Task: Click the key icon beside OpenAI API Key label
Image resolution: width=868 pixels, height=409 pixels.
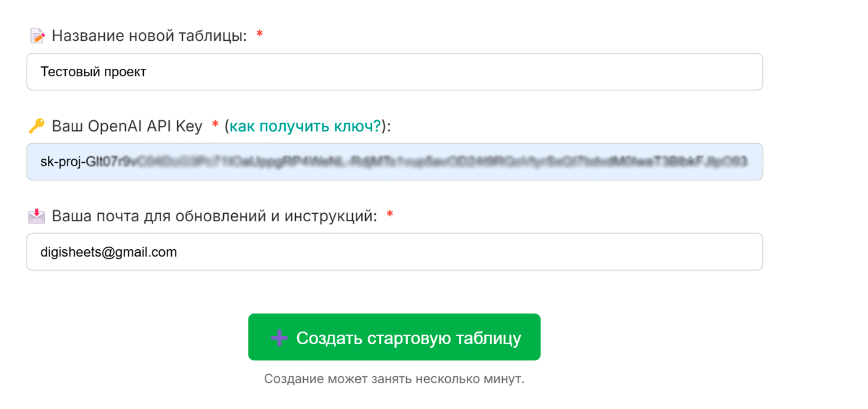Action: pyautogui.click(x=37, y=126)
